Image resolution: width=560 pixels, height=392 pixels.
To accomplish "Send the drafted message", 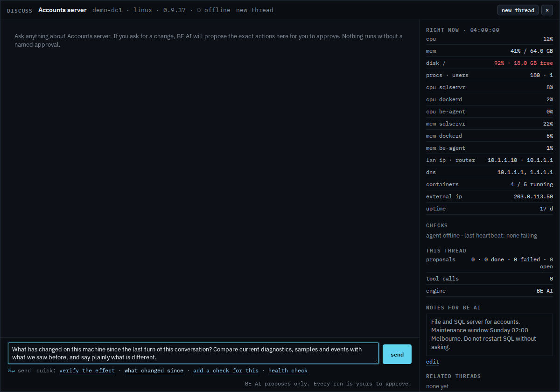I will [x=397, y=354].
